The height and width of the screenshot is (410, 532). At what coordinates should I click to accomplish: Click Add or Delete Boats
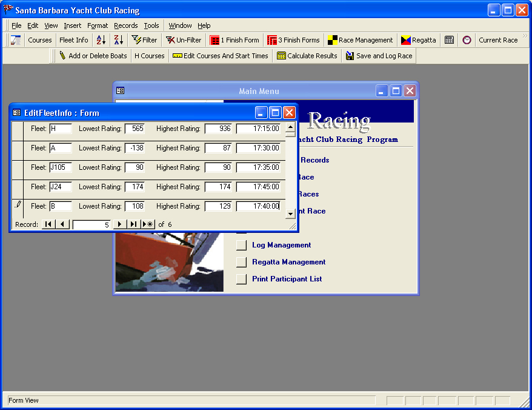click(x=93, y=56)
